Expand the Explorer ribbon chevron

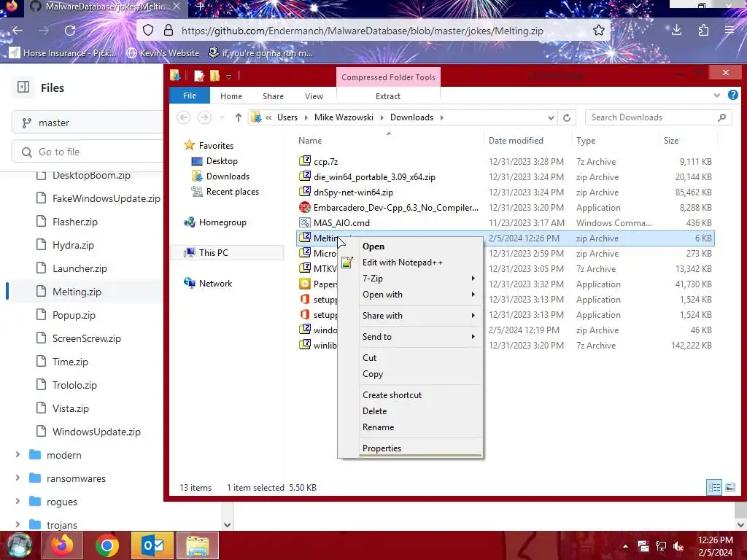[716, 96]
